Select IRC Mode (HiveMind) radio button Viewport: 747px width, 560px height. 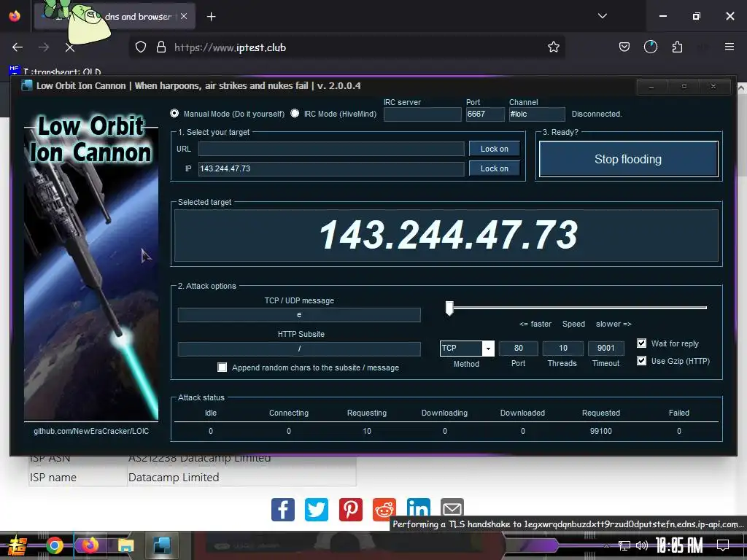point(295,113)
